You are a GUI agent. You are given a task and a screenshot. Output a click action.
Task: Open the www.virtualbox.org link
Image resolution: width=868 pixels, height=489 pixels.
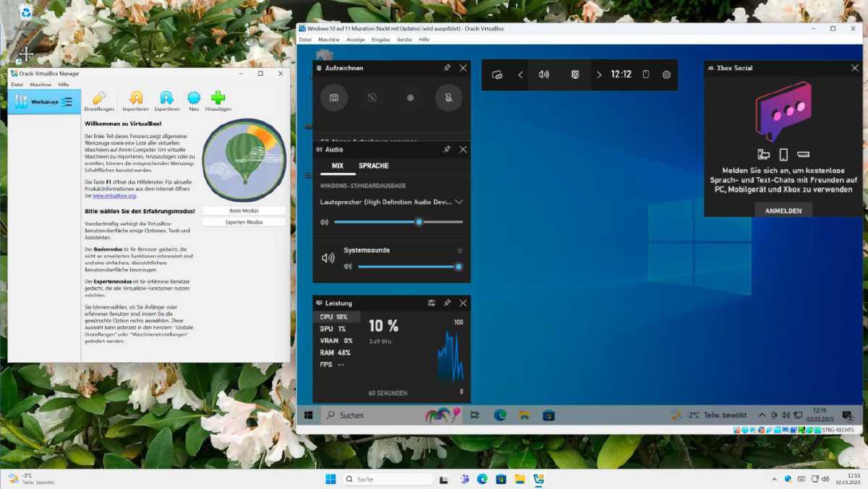click(x=114, y=195)
